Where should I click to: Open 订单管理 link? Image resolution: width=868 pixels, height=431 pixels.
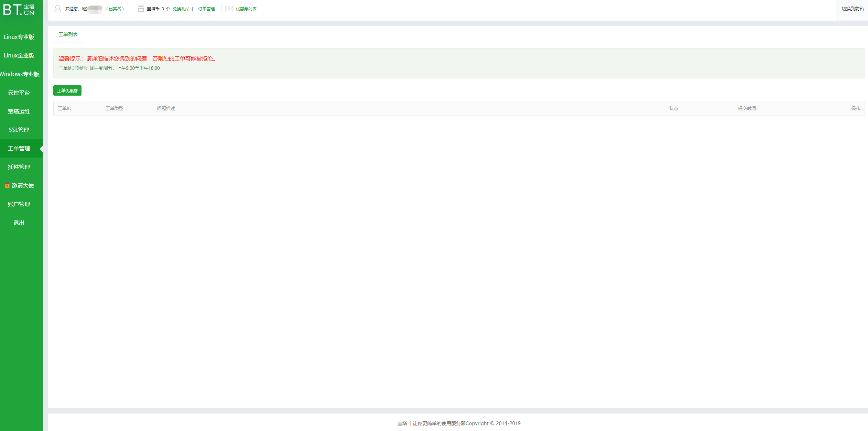click(206, 9)
